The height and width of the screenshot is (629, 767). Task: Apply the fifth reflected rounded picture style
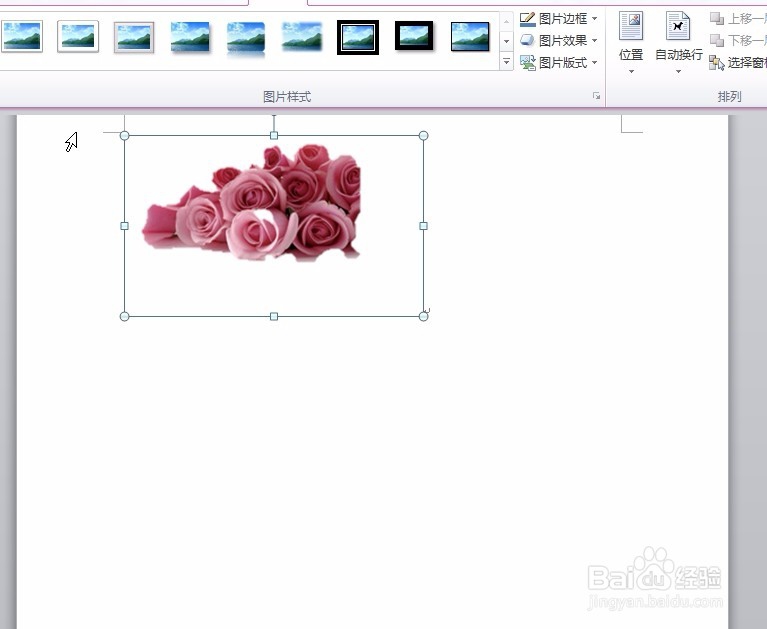point(246,38)
